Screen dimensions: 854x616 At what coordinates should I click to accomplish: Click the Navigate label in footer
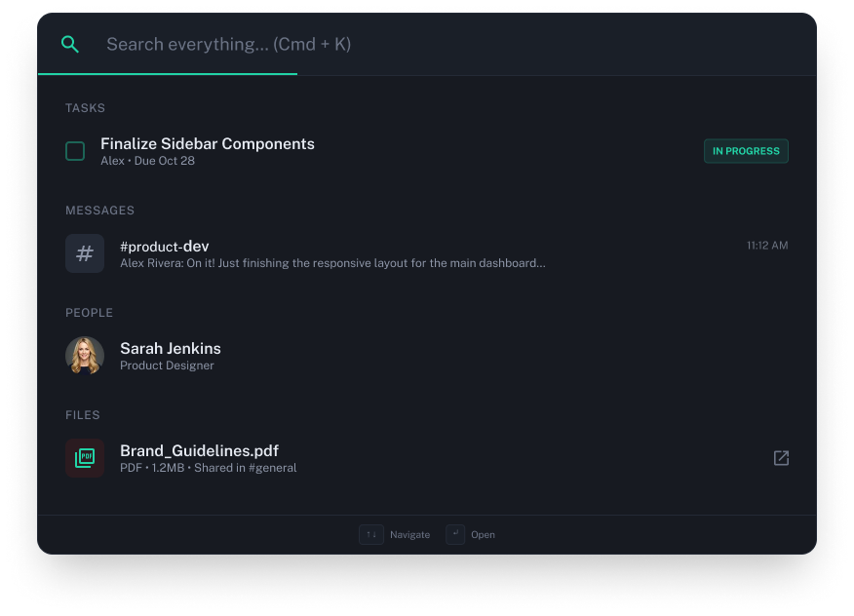(x=410, y=535)
